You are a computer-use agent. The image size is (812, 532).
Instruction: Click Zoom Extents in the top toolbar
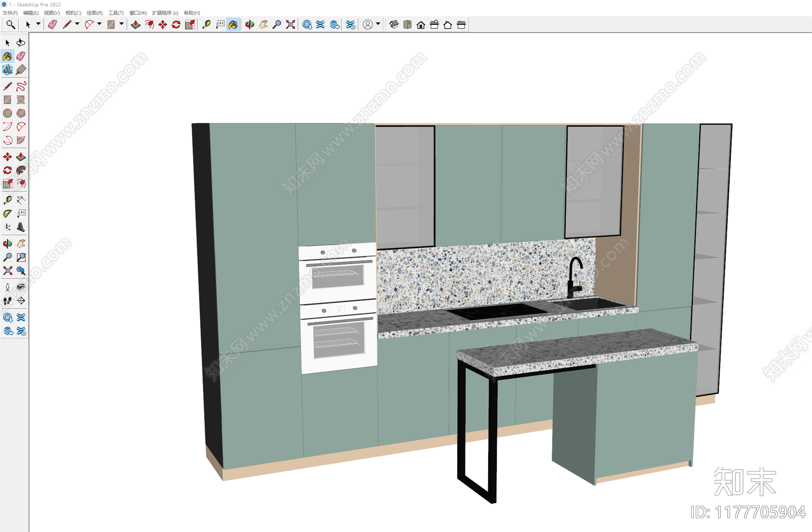(290, 24)
